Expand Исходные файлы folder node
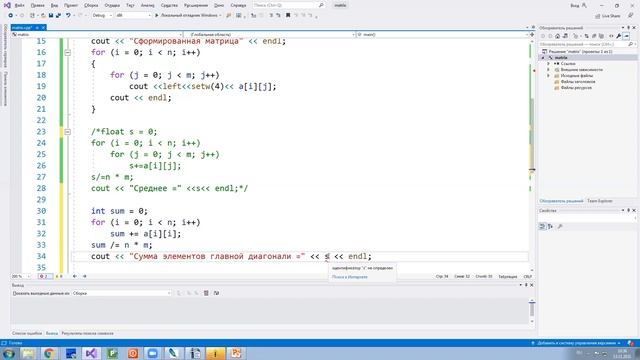Viewport: 640px width, 360px height. [548, 76]
